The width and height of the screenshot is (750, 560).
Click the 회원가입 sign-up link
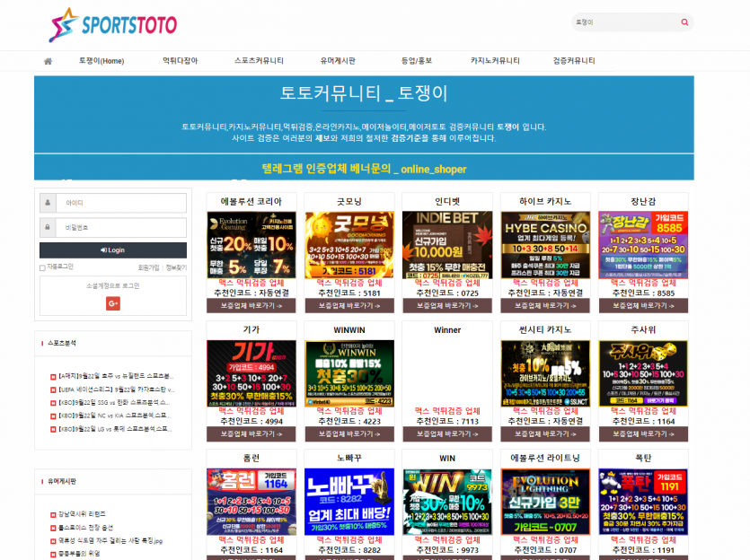pyautogui.click(x=148, y=267)
